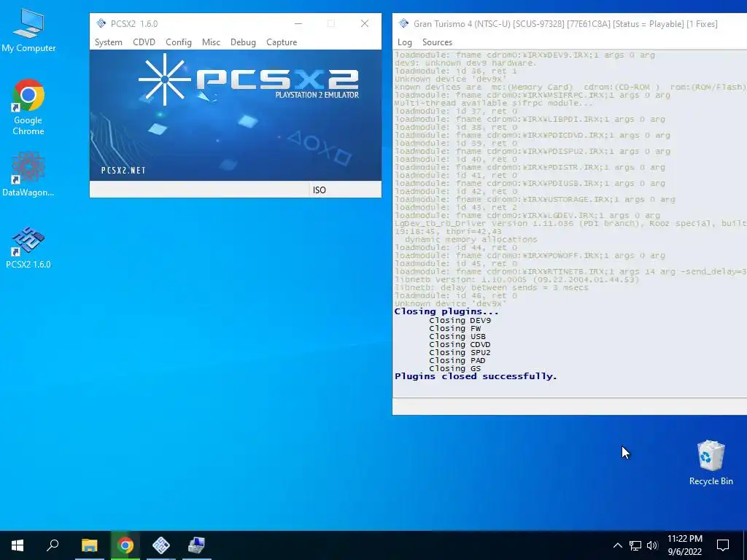Image resolution: width=747 pixels, height=560 pixels.
Task: Open My Computer desktop icon
Action: (28, 31)
